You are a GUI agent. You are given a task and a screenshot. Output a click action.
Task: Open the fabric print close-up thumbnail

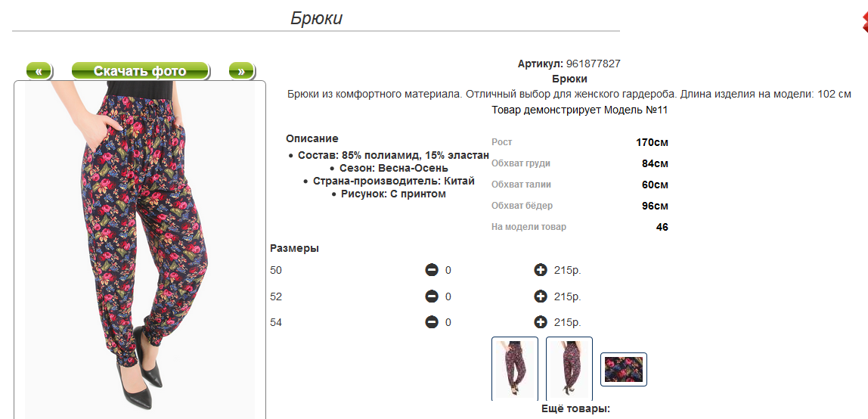pos(624,369)
